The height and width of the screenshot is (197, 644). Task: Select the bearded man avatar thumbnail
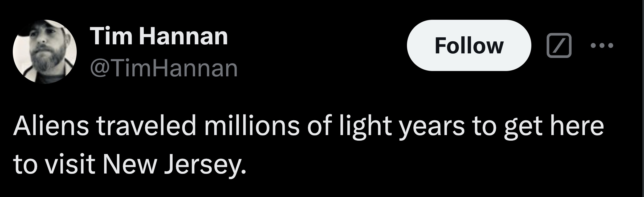pyautogui.click(x=45, y=52)
